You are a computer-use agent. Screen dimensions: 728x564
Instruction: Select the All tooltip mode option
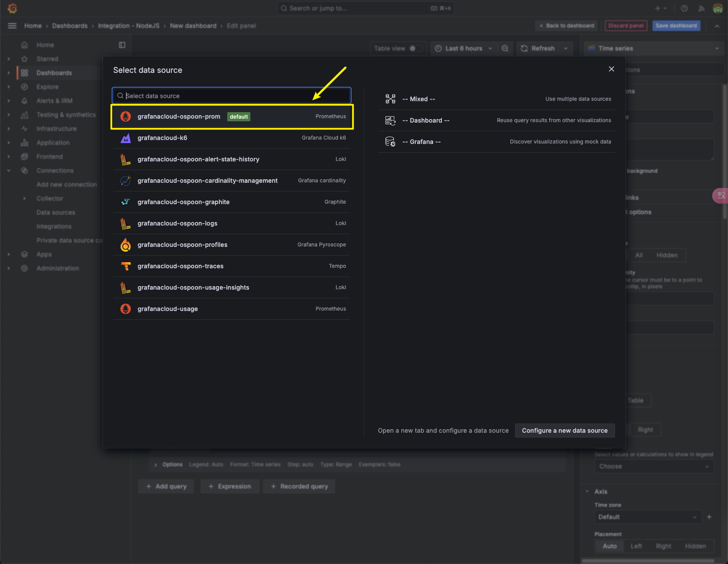(x=639, y=255)
